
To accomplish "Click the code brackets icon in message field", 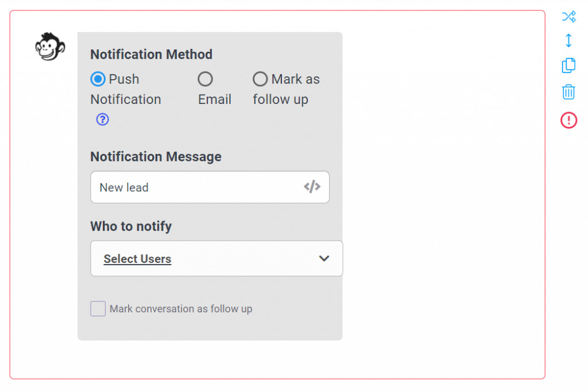I will pyautogui.click(x=312, y=187).
